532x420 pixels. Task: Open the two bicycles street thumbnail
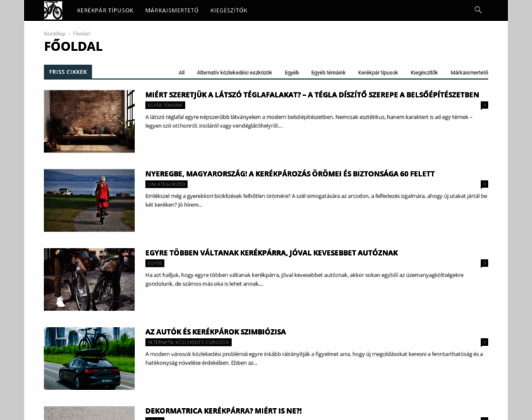coord(89,279)
